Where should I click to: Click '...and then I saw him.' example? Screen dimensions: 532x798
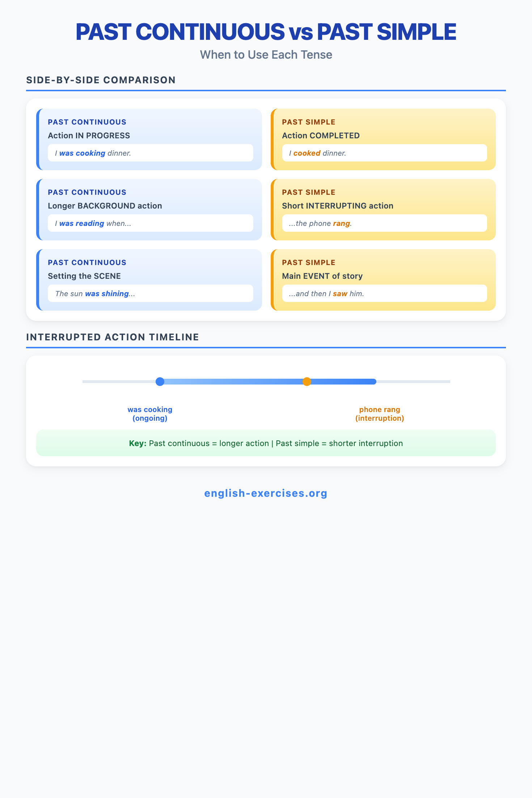coord(384,294)
